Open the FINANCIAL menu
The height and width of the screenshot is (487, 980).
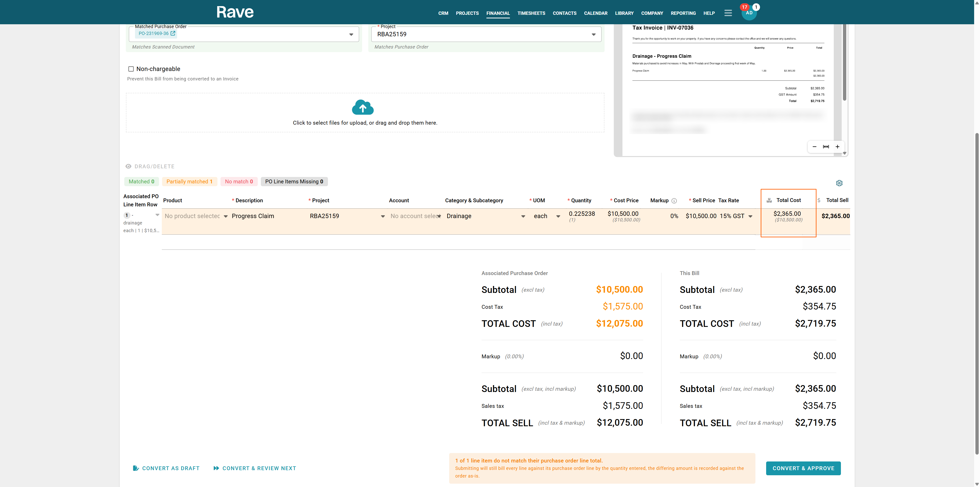tap(498, 13)
